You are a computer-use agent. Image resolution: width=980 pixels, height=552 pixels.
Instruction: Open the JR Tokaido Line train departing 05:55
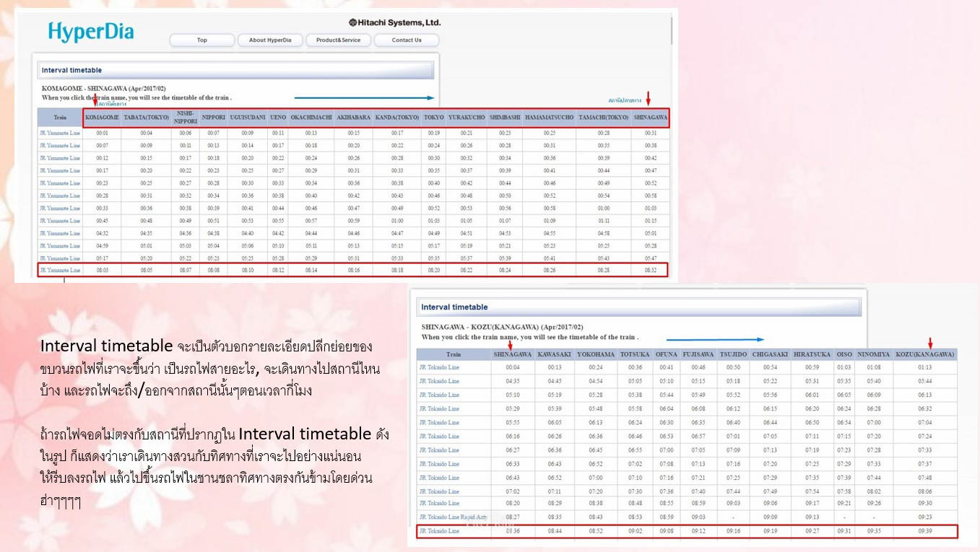click(439, 422)
